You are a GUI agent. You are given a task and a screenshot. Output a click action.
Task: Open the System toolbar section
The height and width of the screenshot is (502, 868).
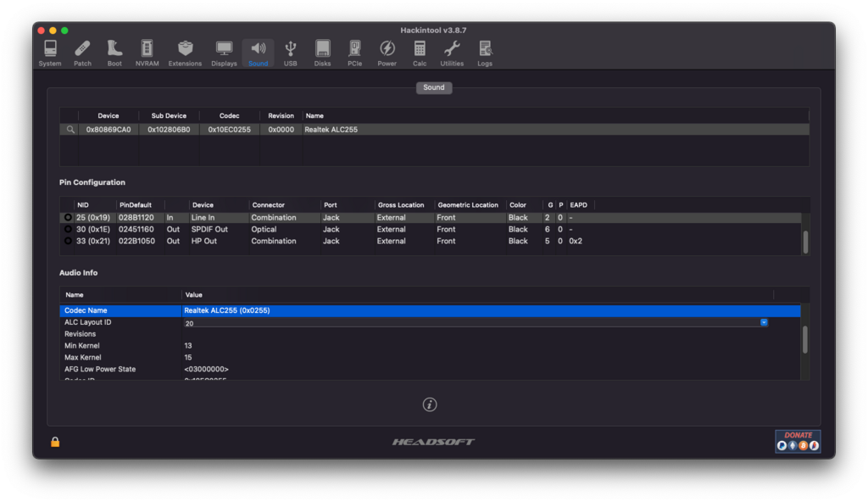50,53
